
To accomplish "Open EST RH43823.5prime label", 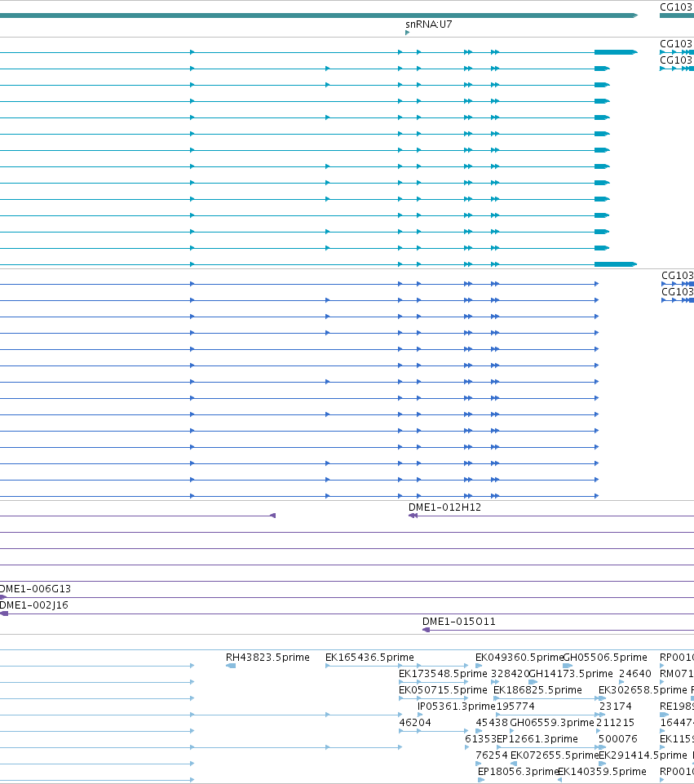I will click(x=267, y=658).
